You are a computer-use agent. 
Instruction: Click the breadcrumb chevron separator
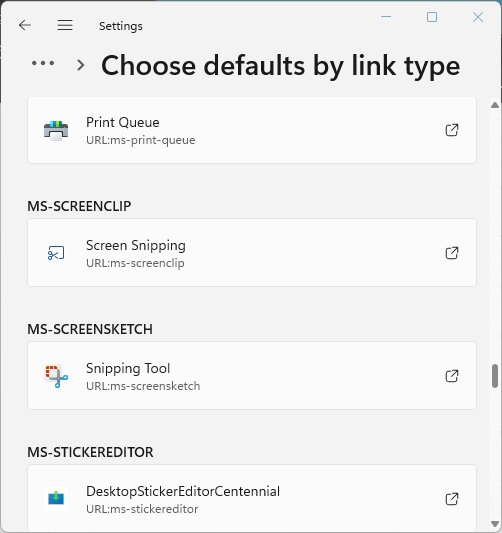point(81,65)
